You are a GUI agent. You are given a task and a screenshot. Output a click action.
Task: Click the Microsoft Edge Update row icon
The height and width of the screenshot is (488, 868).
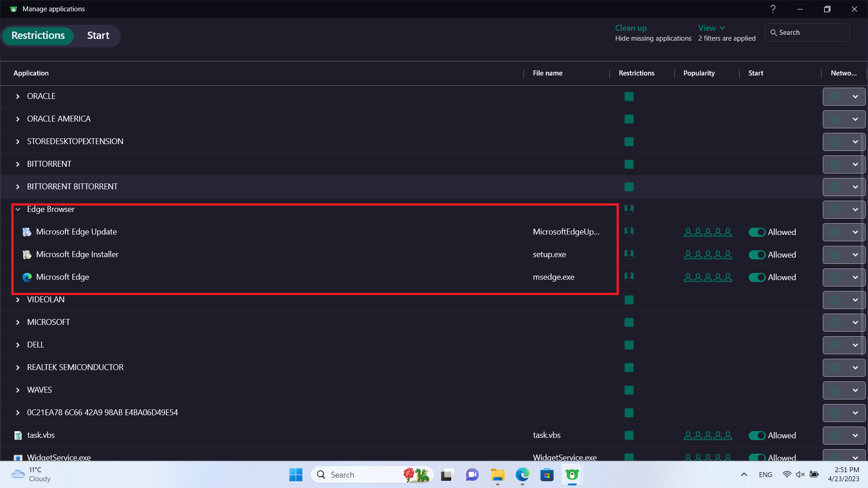(x=27, y=232)
